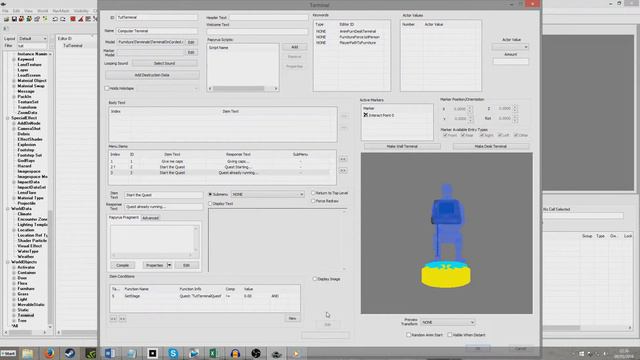
Task: Click >> below Item Conditions list
Action: click(122, 319)
